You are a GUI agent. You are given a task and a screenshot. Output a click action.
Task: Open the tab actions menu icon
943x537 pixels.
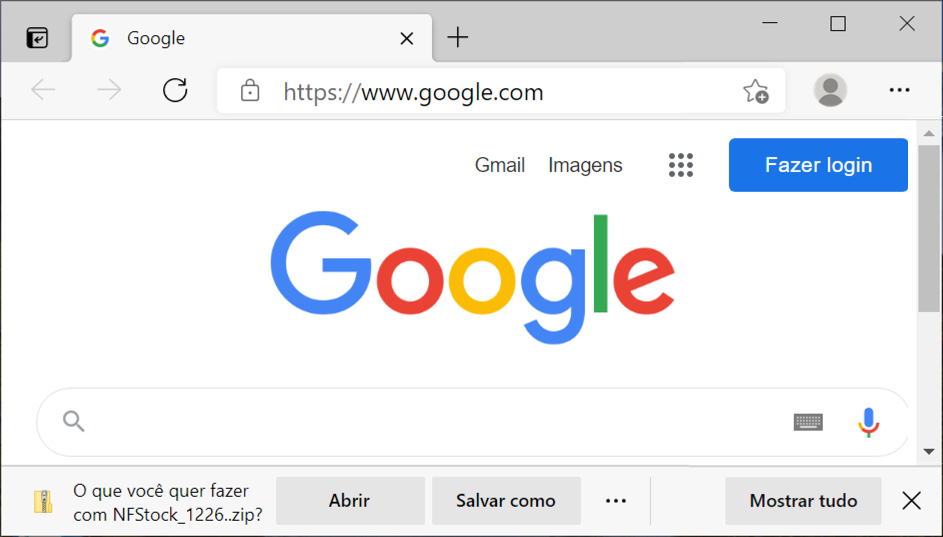37,38
